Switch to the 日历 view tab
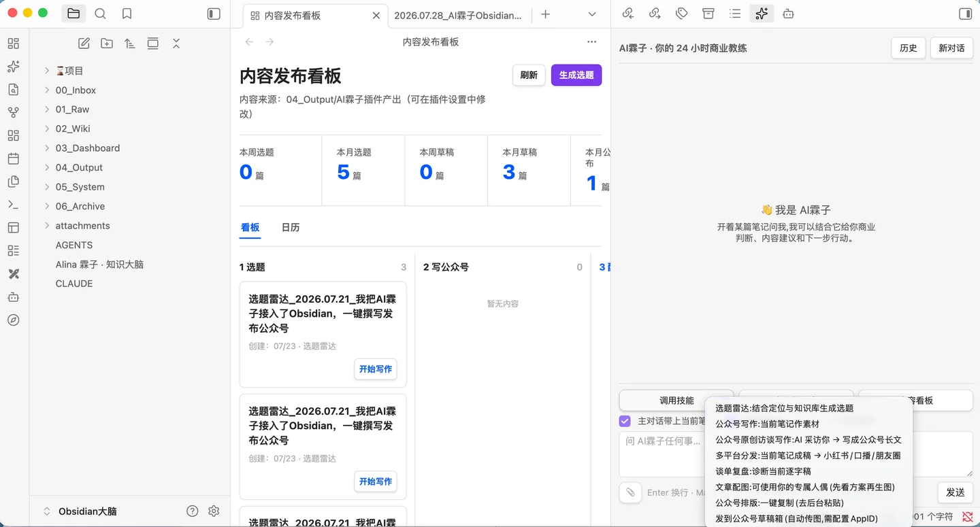 [291, 227]
